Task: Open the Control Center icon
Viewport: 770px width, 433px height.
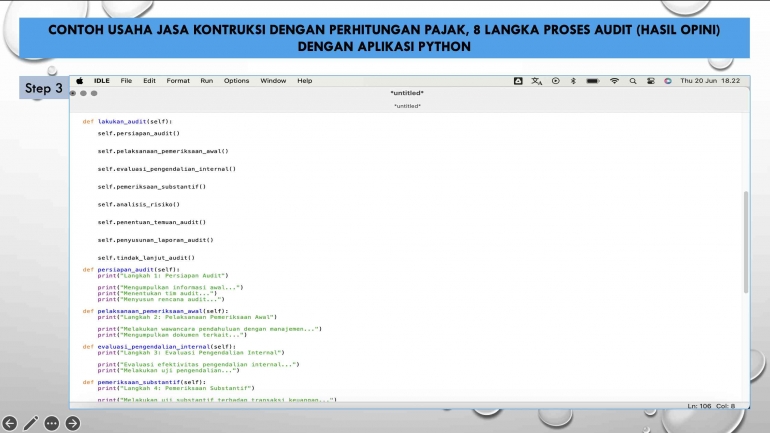Action: (651, 81)
